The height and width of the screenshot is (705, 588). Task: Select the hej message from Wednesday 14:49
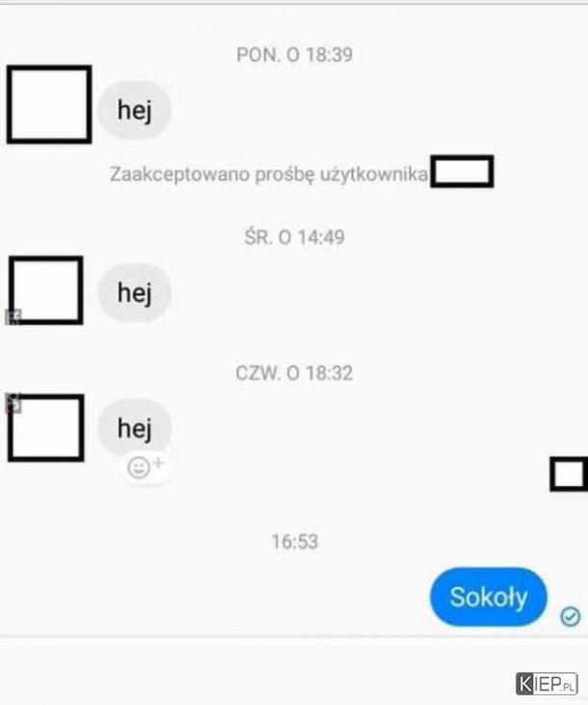point(134,292)
